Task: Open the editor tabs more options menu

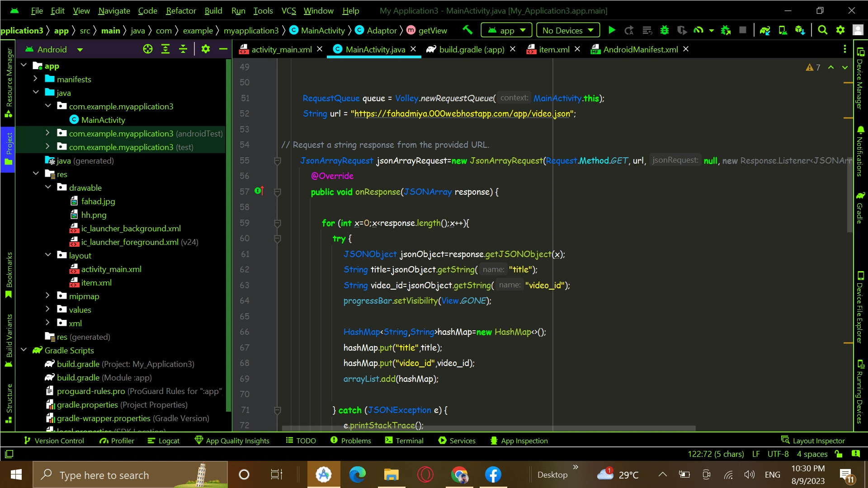Action: [x=844, y=49]
